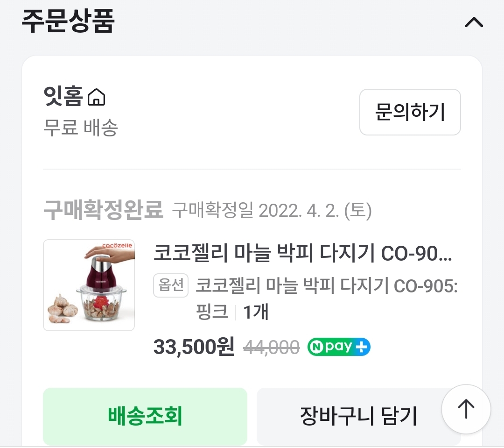Image resolution: width=504 pixels, height=448 pixels.
Task: Tap the home icon beside 잇홈
Action: [97, 98]
